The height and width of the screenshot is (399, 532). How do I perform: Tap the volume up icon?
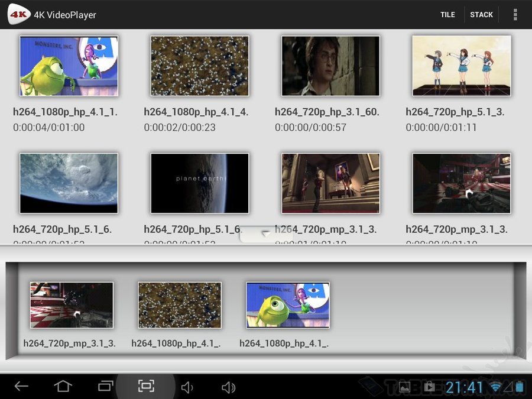[228, 387]
